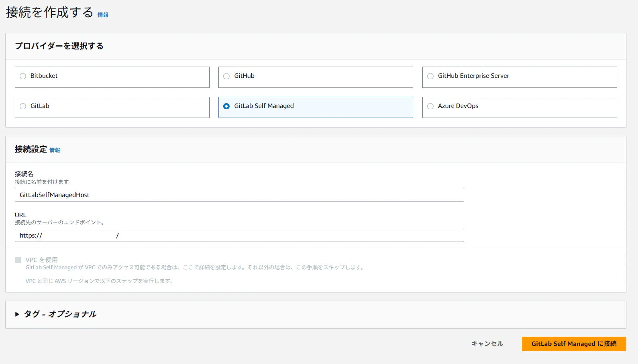Select the Bitbucket provider radio button

coord(23,76)
